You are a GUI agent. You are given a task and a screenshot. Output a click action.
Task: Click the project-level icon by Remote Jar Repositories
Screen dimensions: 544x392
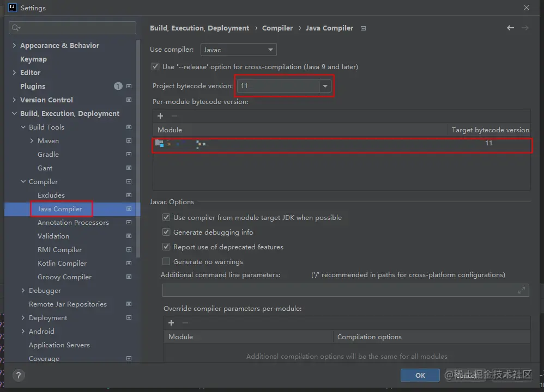(x=129, y=304)
